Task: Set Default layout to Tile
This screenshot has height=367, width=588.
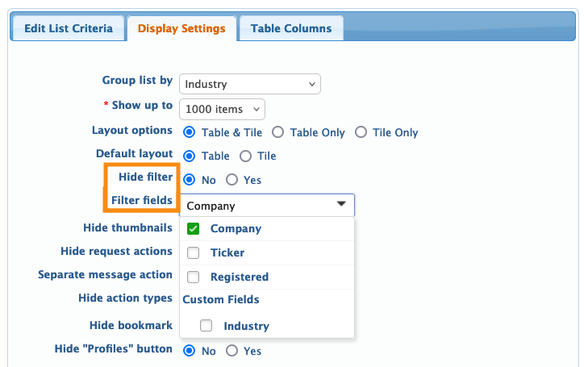Action: 245,156
